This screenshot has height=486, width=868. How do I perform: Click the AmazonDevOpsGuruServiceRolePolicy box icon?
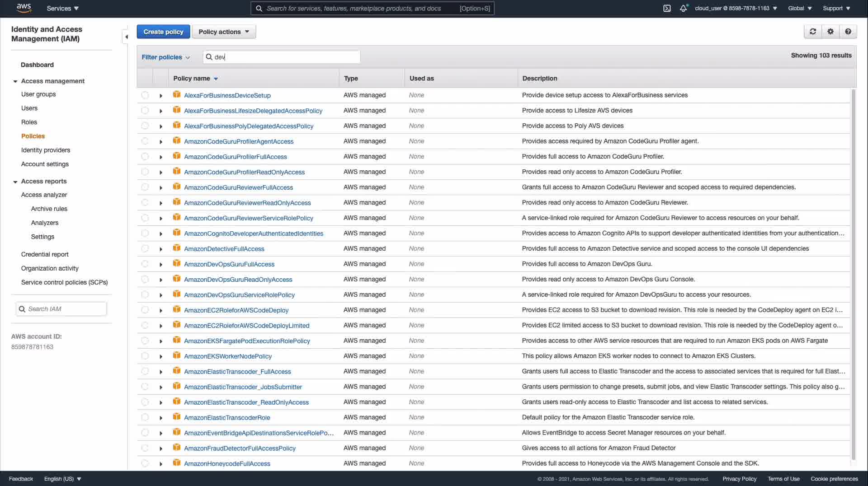[x=177, y=294]
